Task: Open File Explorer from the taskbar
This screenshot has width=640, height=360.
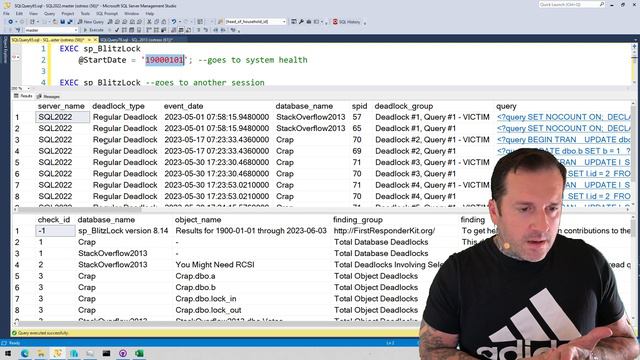Action: [x=41, y=353]
